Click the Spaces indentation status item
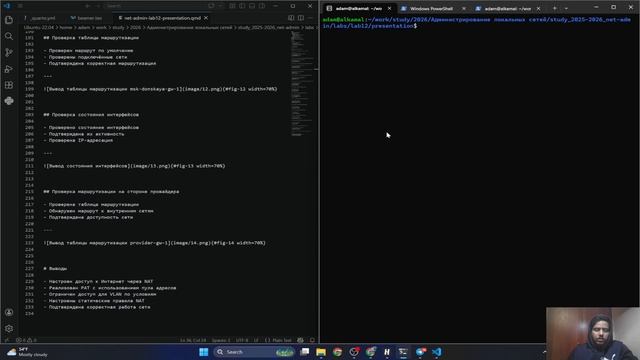Image resolution: width=640 pixels, height=360 pixels. [221, 340]
